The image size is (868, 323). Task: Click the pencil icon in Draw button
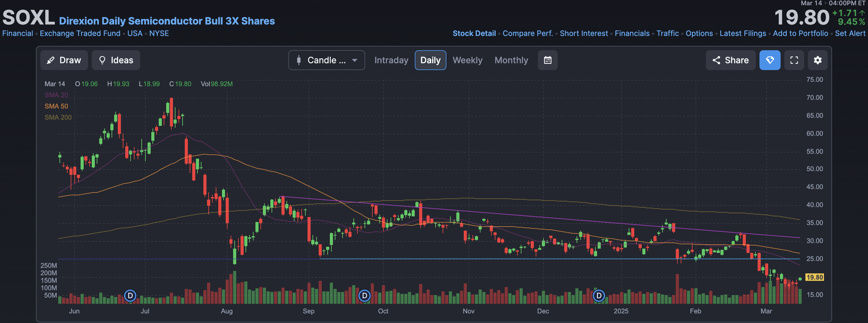(x=51, y=60)
